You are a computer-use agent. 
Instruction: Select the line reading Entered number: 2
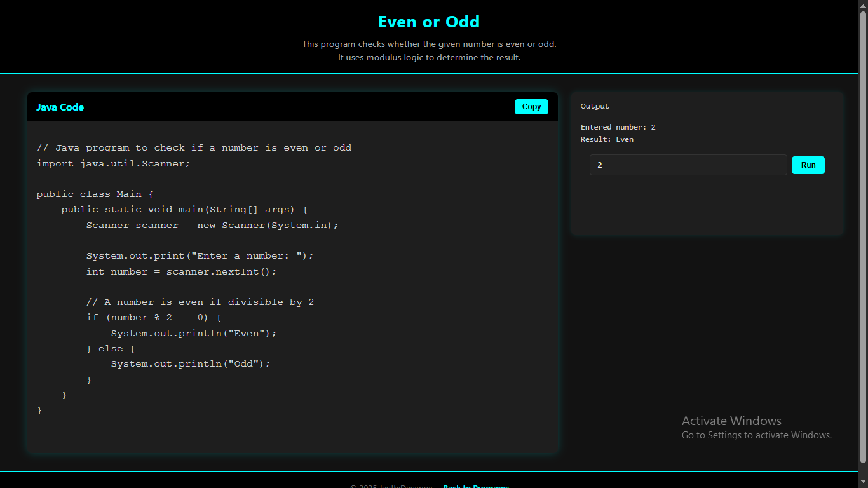pyautogui.click(x=618, y=126)
